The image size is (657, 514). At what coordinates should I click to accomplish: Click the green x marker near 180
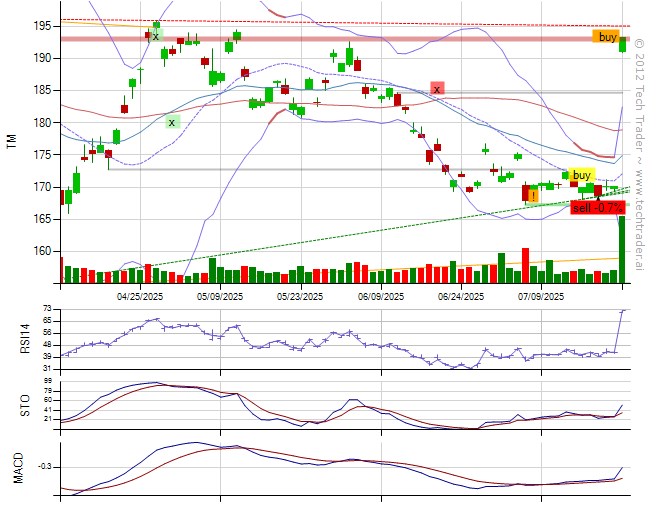[x=171, y=122]
